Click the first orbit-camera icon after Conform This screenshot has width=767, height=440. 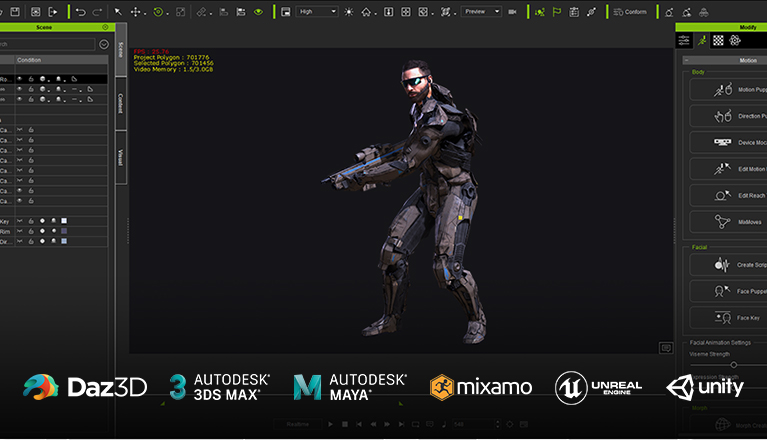669,12
